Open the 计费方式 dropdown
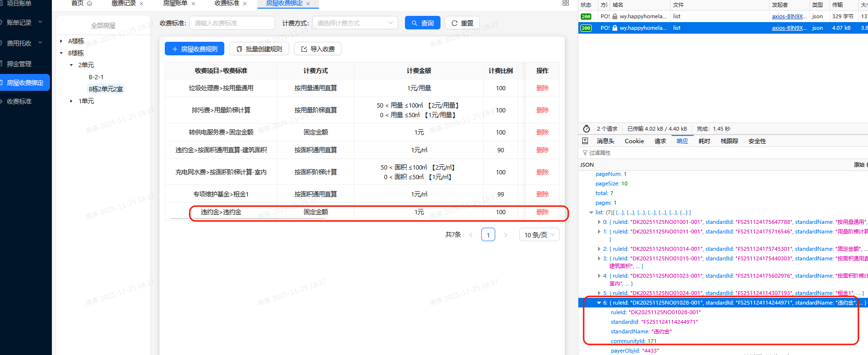This screenshot has width=868, height=355. pyautogui.click(x=355, y=23)
